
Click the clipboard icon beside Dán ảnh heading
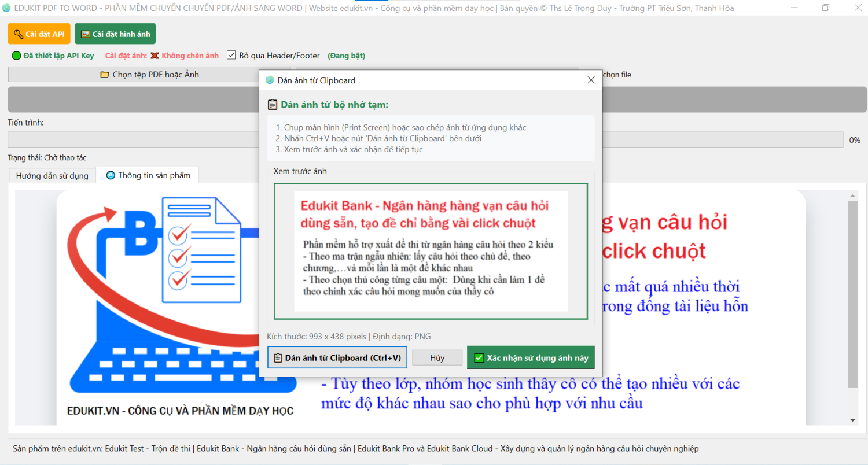[272, 105]
